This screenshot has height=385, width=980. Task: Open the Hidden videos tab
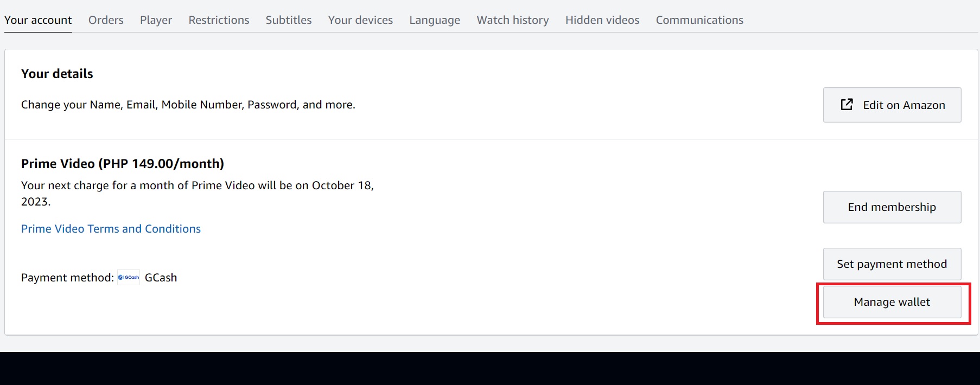pyautogui.click(x=602, y=20)
